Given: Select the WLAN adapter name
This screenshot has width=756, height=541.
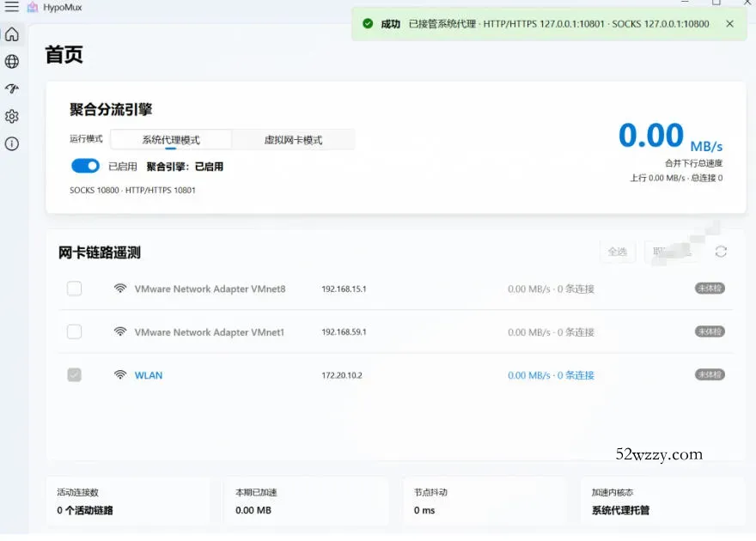Looking at the screenshot, I should tap(149, 375).
